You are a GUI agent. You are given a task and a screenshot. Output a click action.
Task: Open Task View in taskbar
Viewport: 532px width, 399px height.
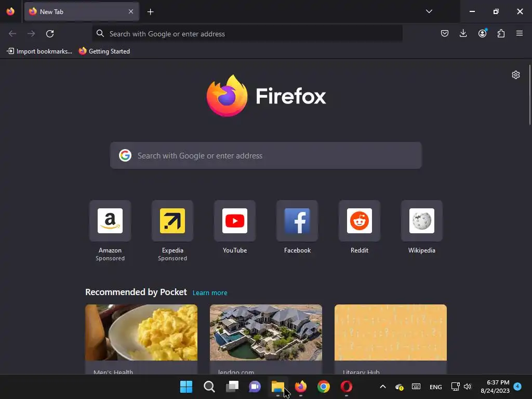(x=232, y=387)
